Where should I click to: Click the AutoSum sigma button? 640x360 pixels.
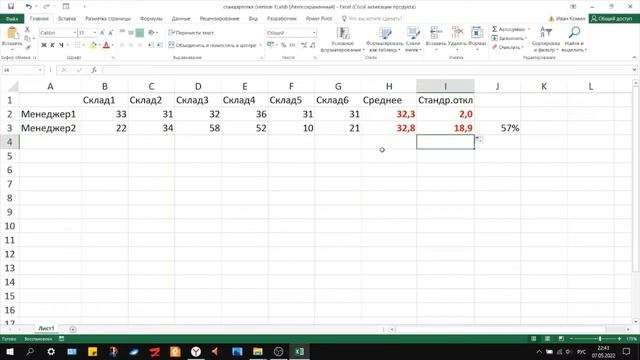click(494, 29)
